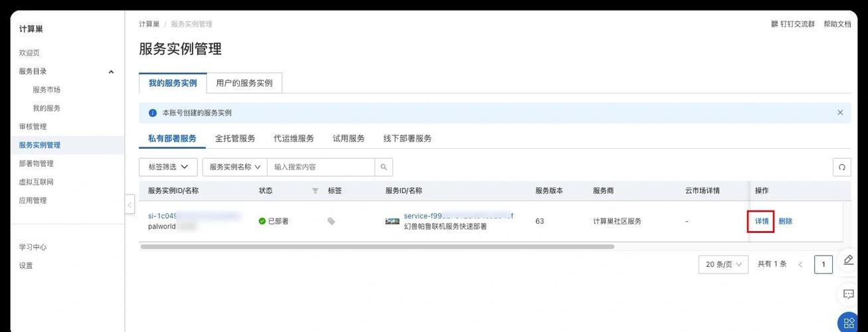
Task: Select the 试用服务 tab
Action: [349, 138]
